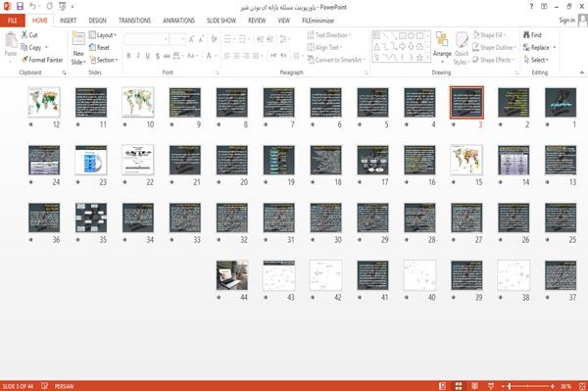This screenshot has height=391, width=588.
Task: Click the Arrange button
Action: click(442, 47)
